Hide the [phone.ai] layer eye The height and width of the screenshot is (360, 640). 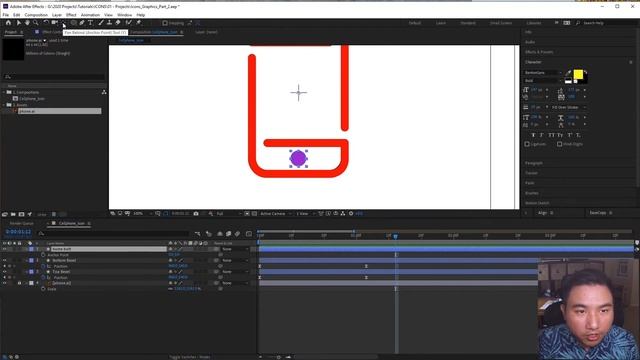pyautogui.click(x=4, y=283)
